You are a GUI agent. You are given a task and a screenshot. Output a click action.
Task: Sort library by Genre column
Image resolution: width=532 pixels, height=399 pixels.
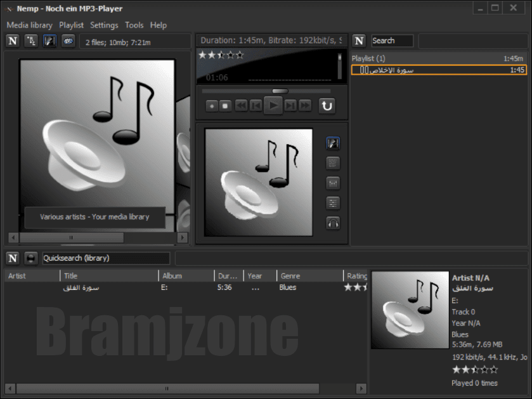click(x=310, y=276)
